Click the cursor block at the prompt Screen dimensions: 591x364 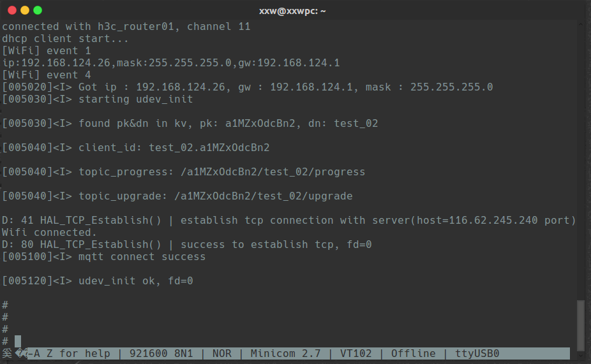pos(18,342)
